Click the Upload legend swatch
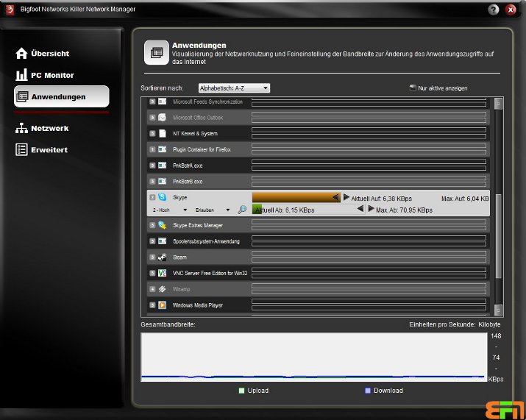The width and height of the screenshot is (526, 420). [241, 391]
